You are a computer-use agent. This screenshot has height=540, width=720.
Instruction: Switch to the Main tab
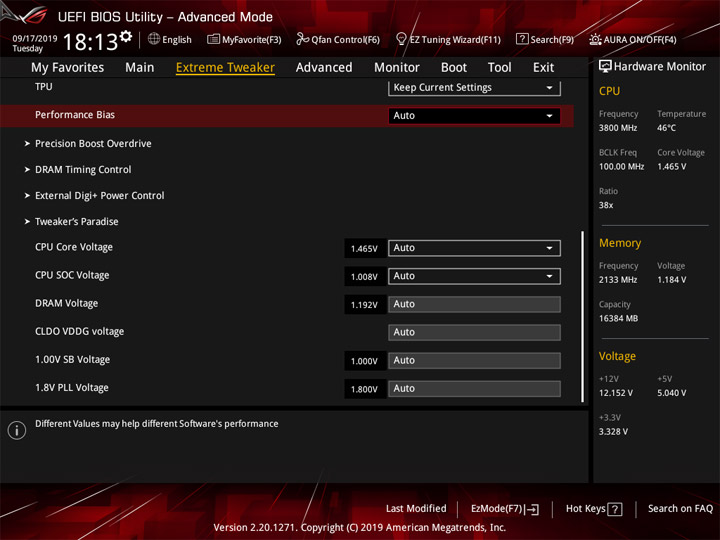[x=140, y=68]
